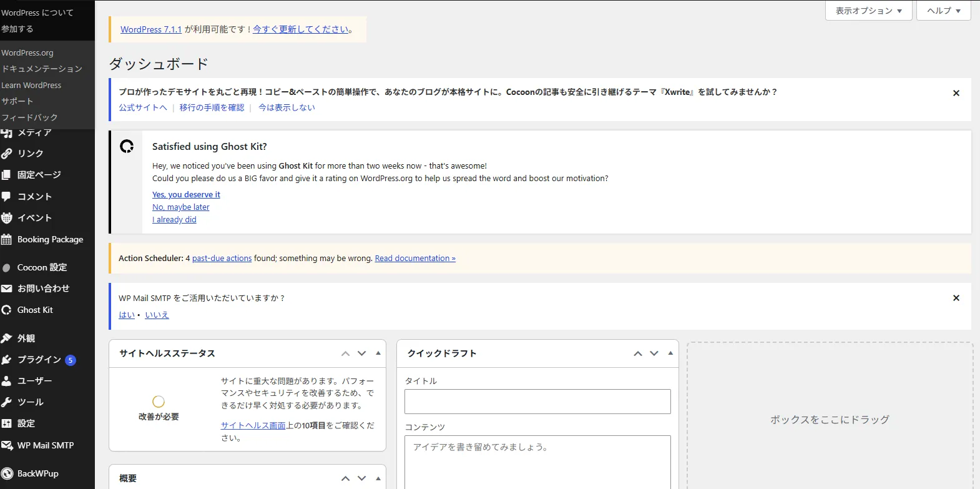Open the Cocoon 設定 menu
The image size is (980, 489).
(x=47, y=267)
